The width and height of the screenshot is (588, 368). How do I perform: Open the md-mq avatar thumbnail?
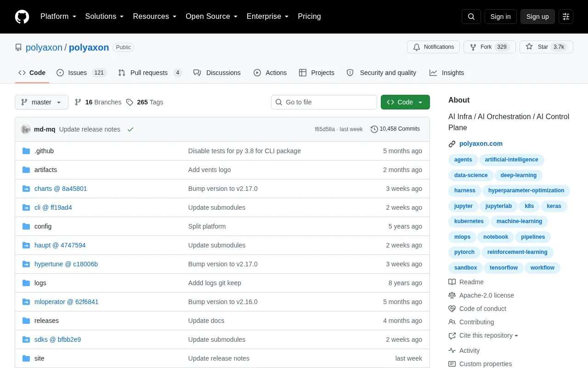[26, 129]
